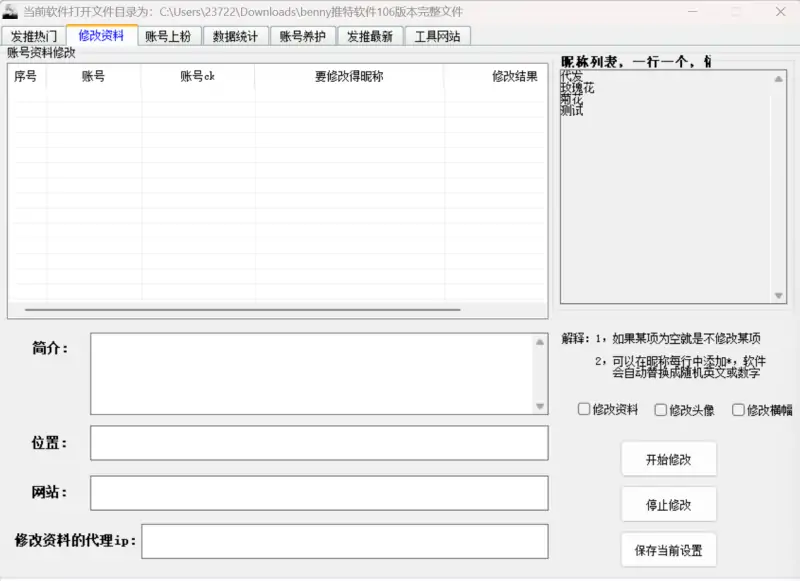
Task: Open the 账号上粉 tab
Action: (x=168, y=36)
